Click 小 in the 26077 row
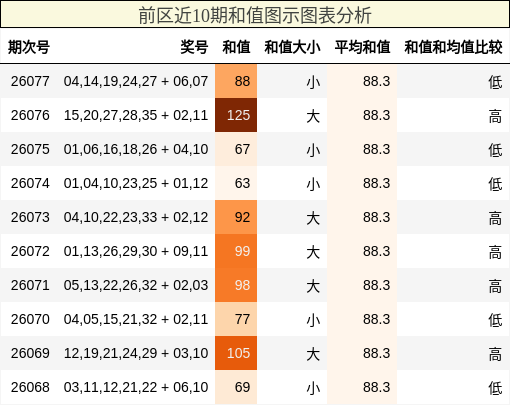The height and width of the screenshot is (405, 510). (x=313, y=82)
